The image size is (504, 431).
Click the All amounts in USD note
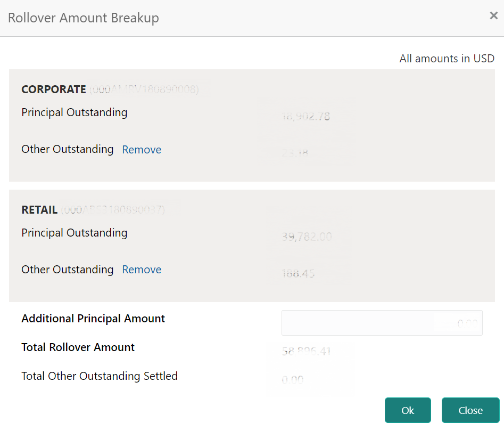coord(447,59)
